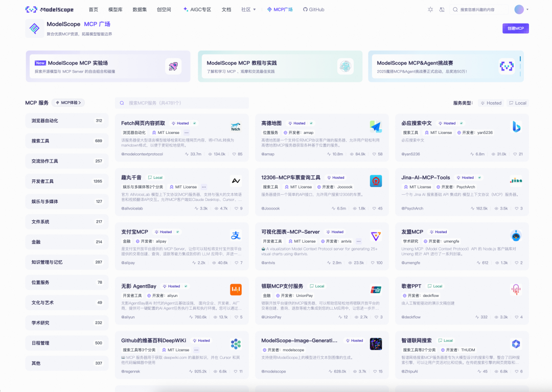Click the Jina logo on Jina-AI-MCP-Tools card
The image size is (552, 392).
[516, 181]
